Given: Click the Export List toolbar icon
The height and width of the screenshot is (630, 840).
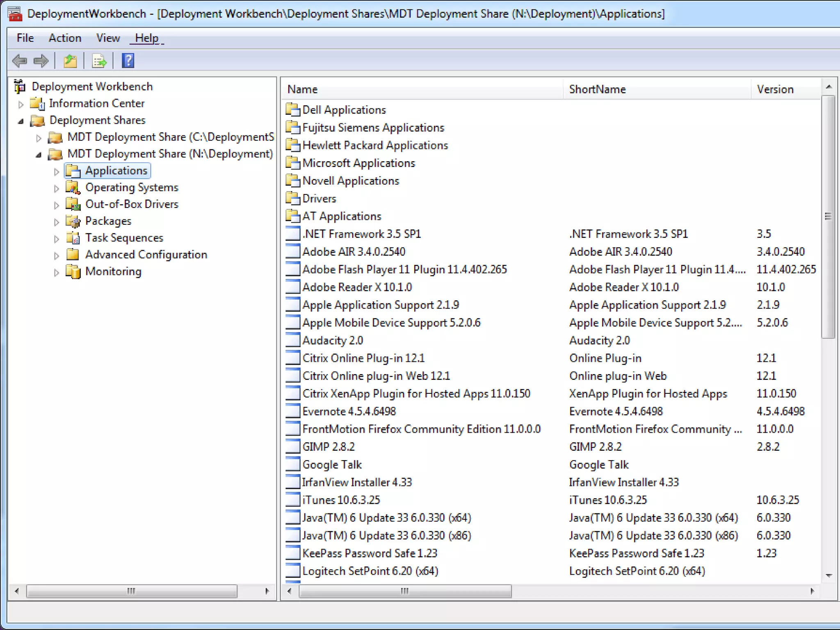Looking at the screenshot, I should click(x=99, y=61).
